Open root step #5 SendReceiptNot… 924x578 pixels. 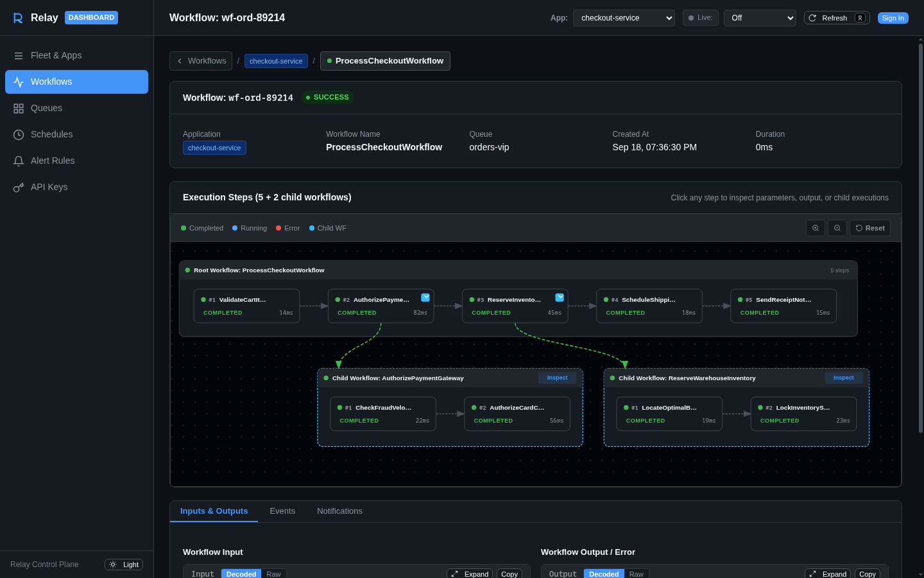783,306
